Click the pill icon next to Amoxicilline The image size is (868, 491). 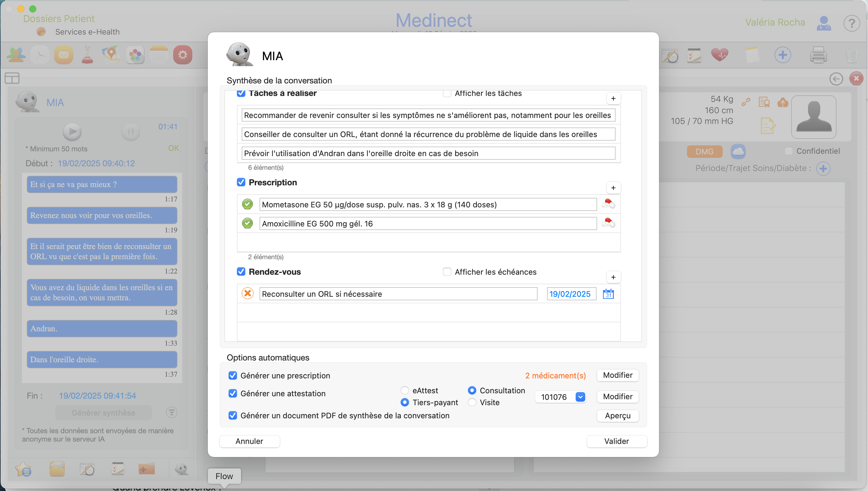(x=608, y=223)
